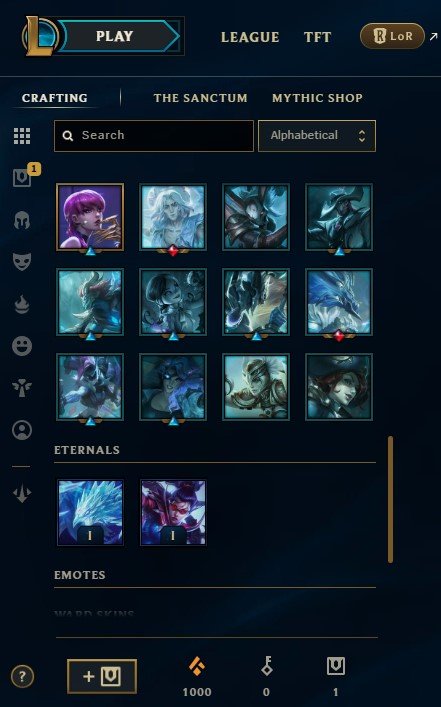Image resolution: width=441 pixels, height=707 pixels.
Task: Filter loot by summoner icons category
Action: (22, 430)
